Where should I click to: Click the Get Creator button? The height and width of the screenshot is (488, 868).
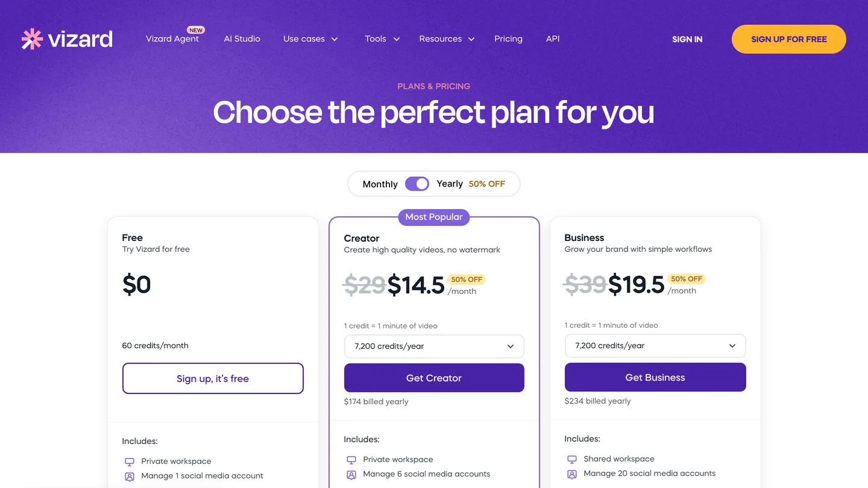[434, 378]
